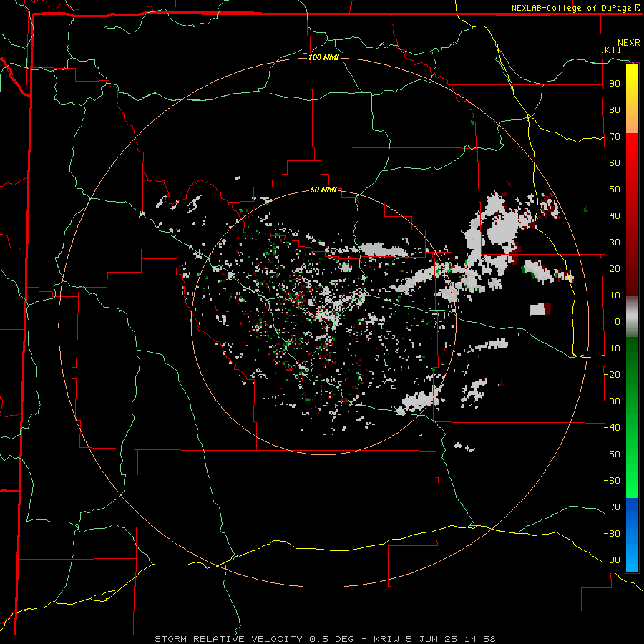Click the 5 JUN 25 date text

pos(432,639)
